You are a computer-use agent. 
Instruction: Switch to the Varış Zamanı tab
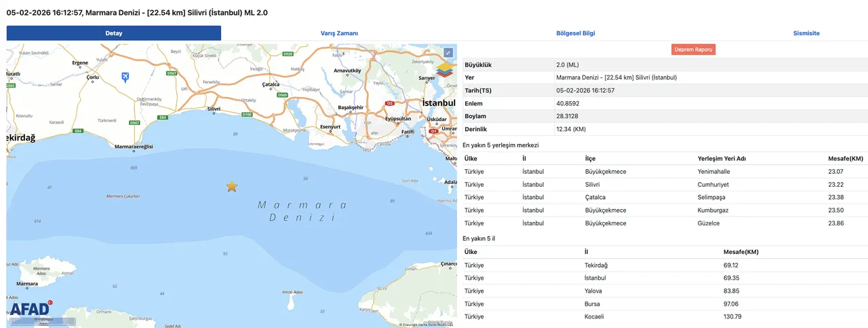[x=339, y=33]
